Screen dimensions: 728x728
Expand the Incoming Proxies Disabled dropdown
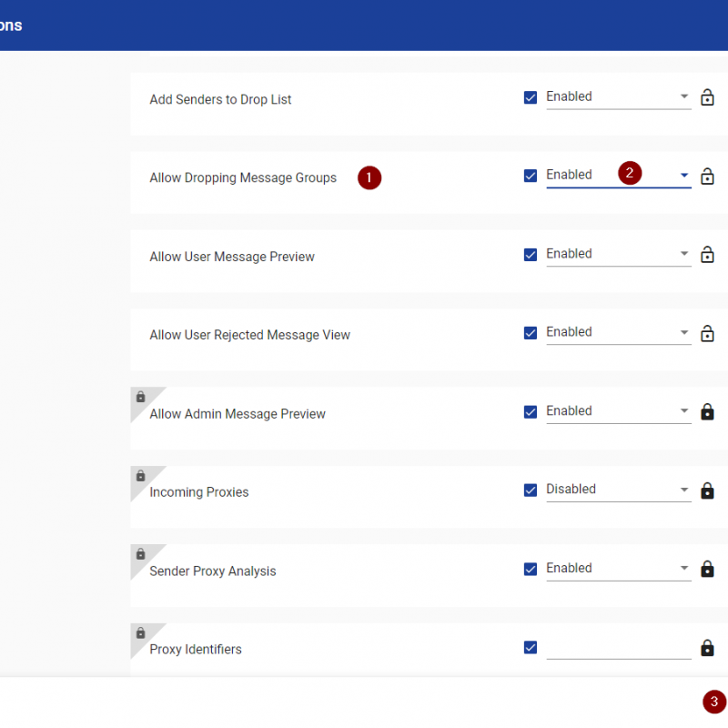pyautogui.click(x=619, y=490)
